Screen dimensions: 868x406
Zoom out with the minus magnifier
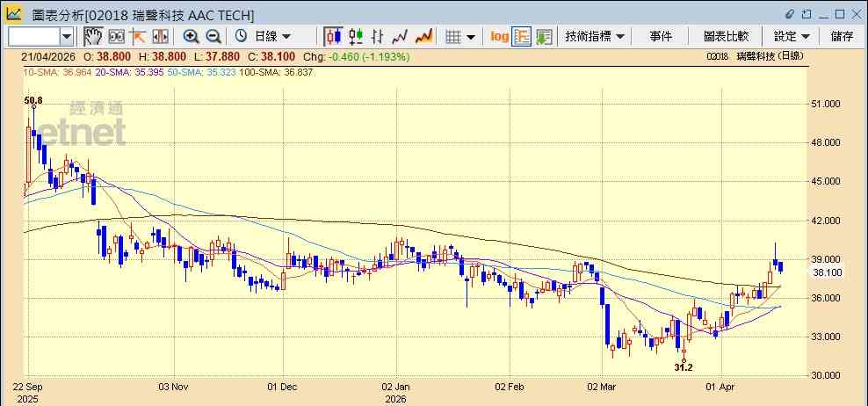coord(213,37)
